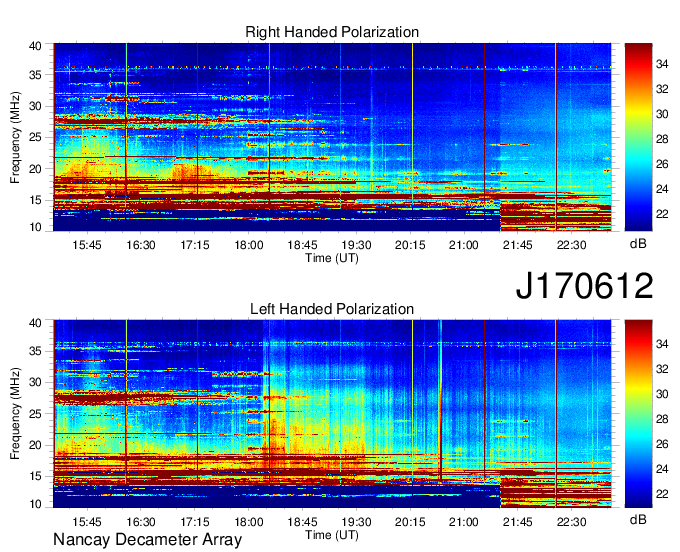The image size is (680, 552).
Task: Click the 34 value on the upper color bar
Action: tap(662, 64)
